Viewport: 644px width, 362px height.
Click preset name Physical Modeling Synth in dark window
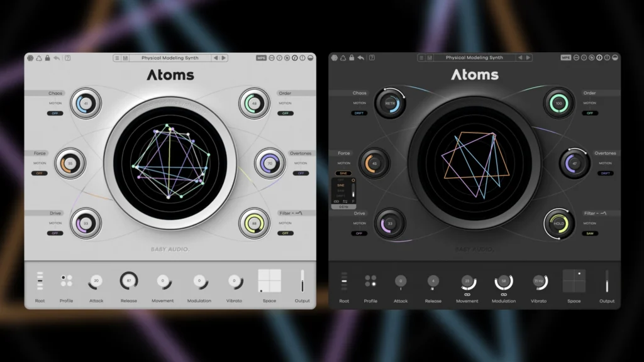click(x=474, y=57)
